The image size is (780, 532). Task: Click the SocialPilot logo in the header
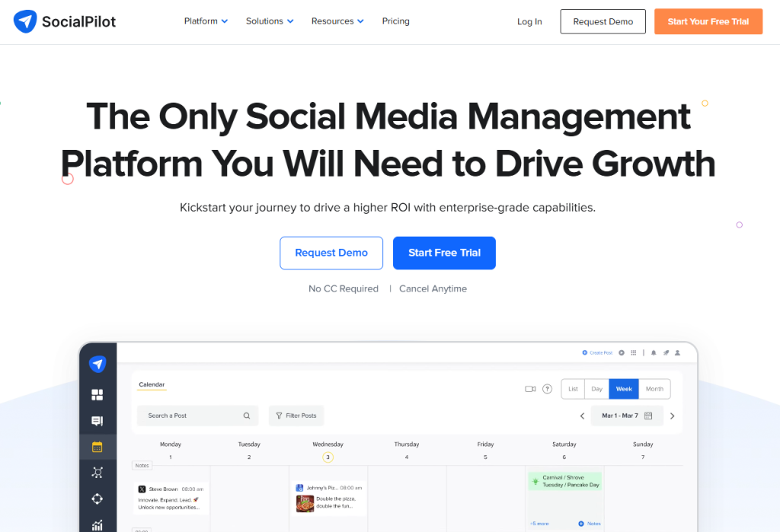64,21
